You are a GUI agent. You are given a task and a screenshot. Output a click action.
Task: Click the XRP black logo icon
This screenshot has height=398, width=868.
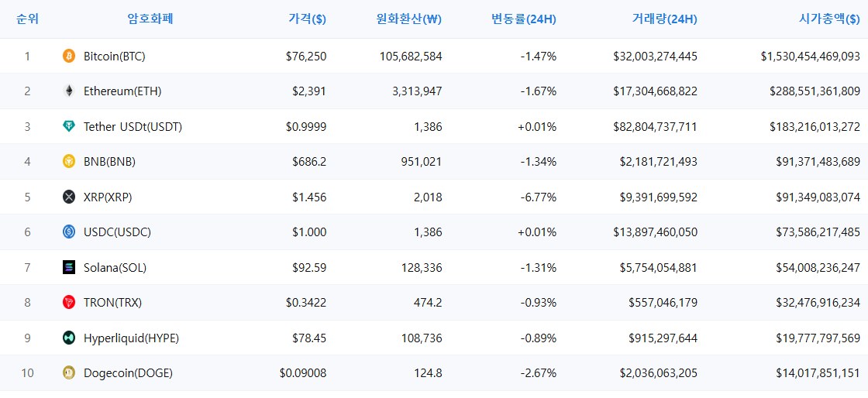[69, 197]
